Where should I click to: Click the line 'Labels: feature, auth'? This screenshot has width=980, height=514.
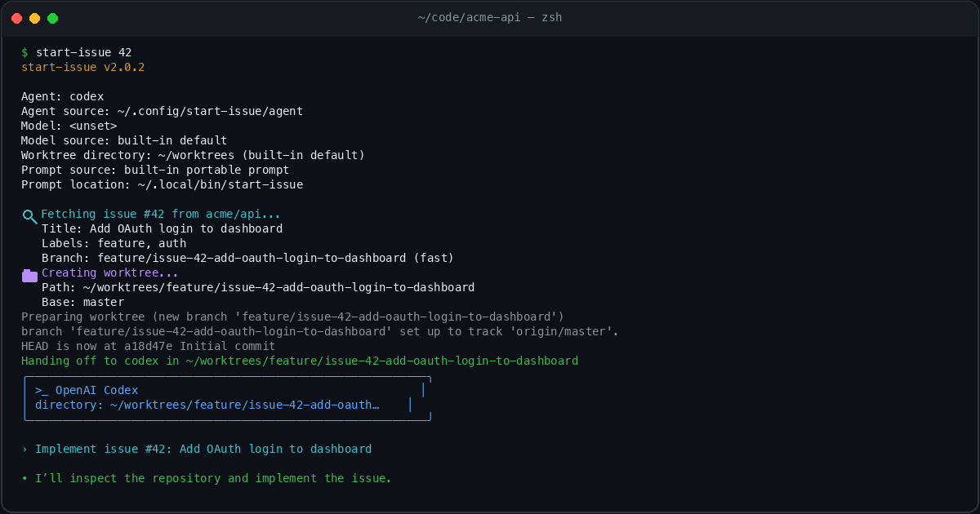point(114,243)
